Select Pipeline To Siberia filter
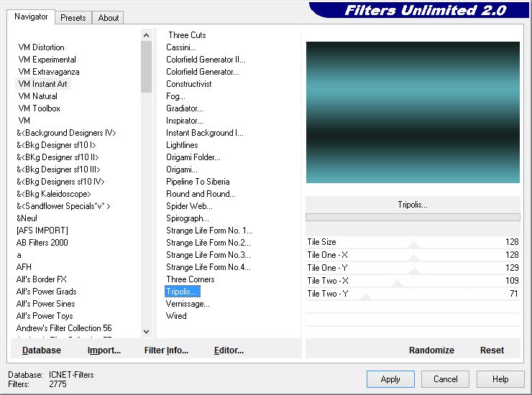Screen dimensions: 532x395 coord(198,182)
